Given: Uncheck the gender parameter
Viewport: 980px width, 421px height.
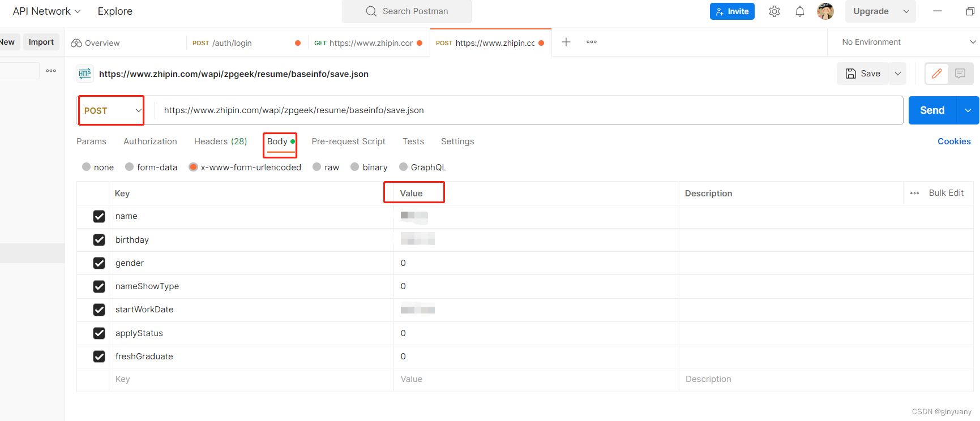Looking at the screenshot, I should pos(99,263).
